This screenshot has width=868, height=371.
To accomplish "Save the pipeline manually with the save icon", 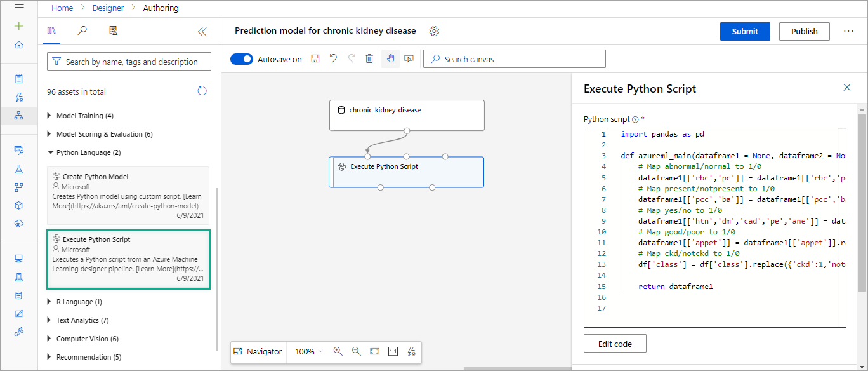I will (x=315, y=58).
